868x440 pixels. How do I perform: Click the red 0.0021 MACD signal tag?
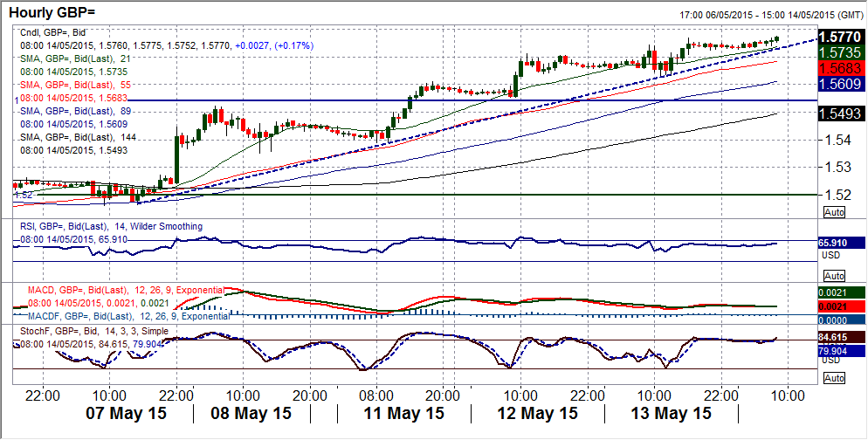(842, 306)
